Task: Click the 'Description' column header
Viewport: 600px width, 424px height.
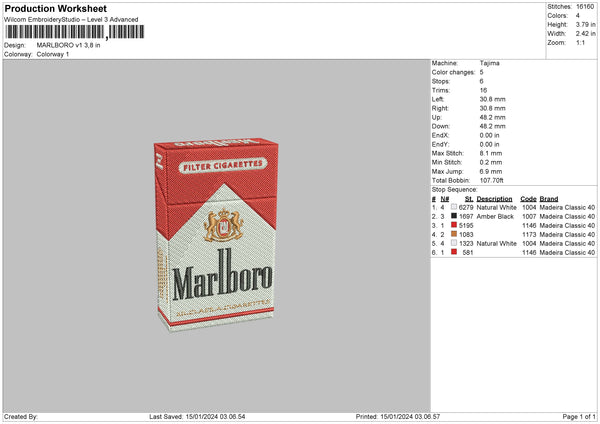Action: 494,199
